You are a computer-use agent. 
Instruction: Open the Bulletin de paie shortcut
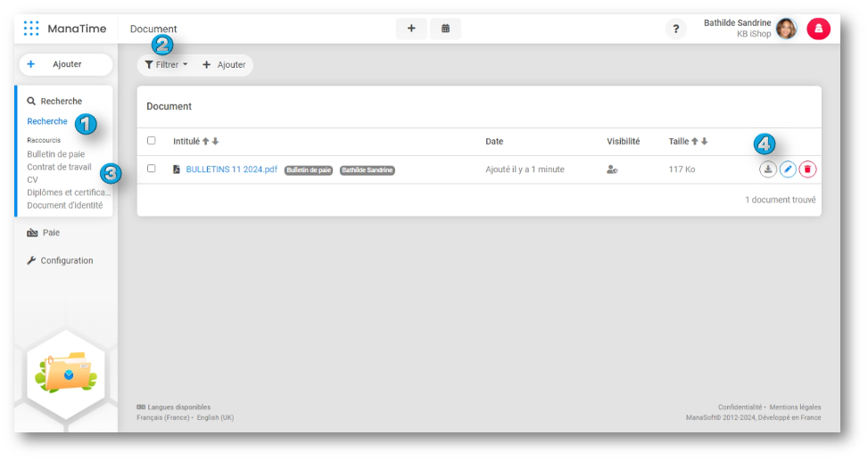tap(56, 154)
